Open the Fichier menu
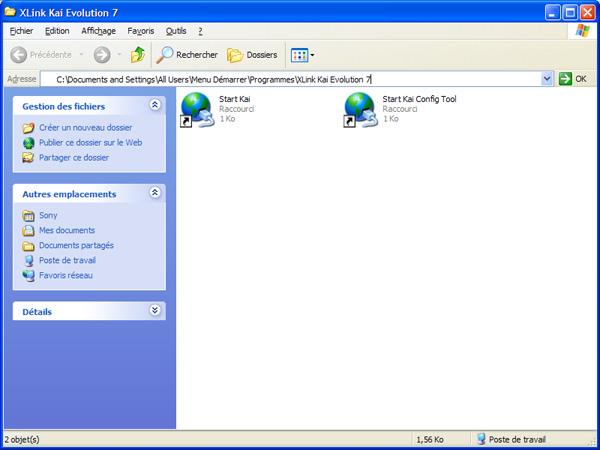The image size is (600, 450). 21,31
